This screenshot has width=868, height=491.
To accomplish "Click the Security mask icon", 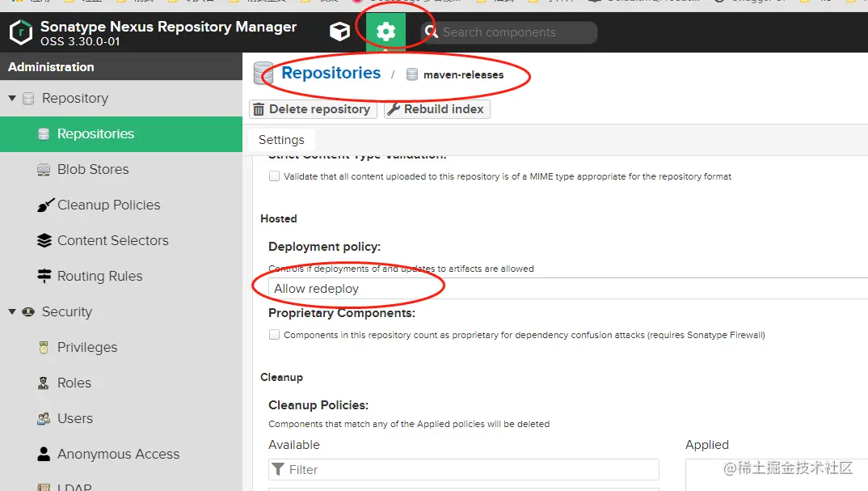I will pyautogui.click(x=28, y=311).
